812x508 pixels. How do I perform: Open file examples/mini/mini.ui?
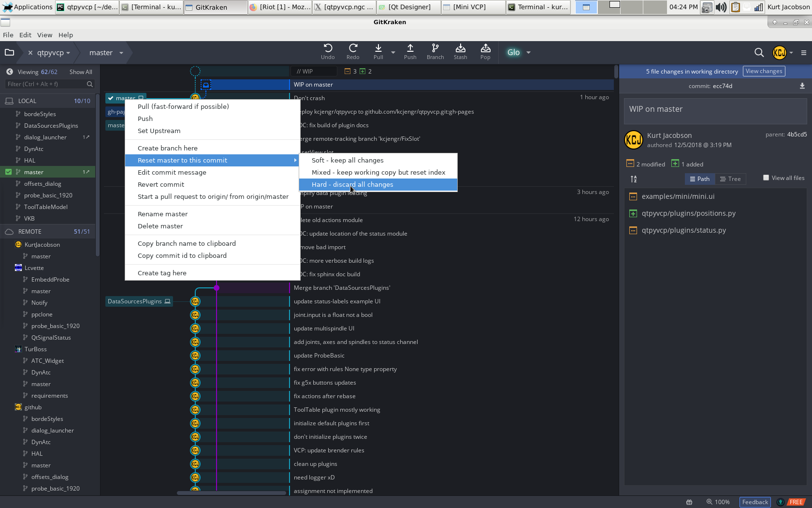(x=678, y=196)
